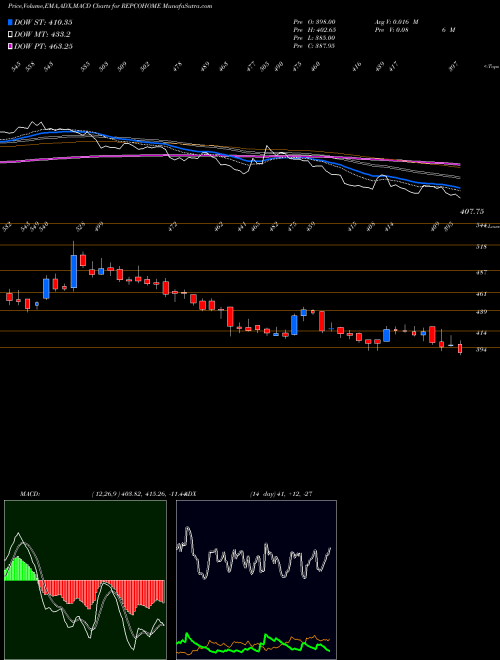Click the 'Pre V: 0.08' volume value
Viewport: 500px width, 660px height.
pos(391,30)
